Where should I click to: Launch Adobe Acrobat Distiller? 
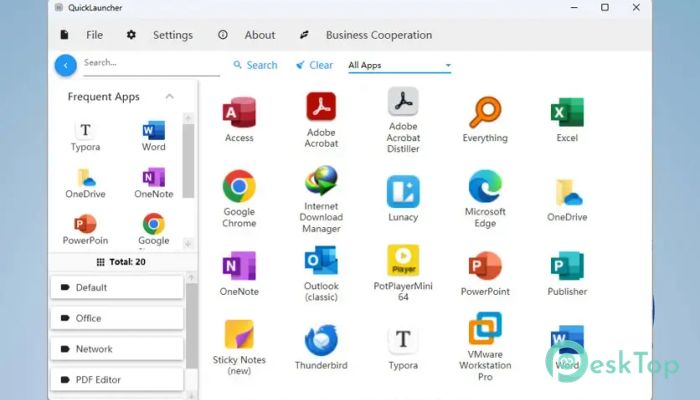pos(403,120)
